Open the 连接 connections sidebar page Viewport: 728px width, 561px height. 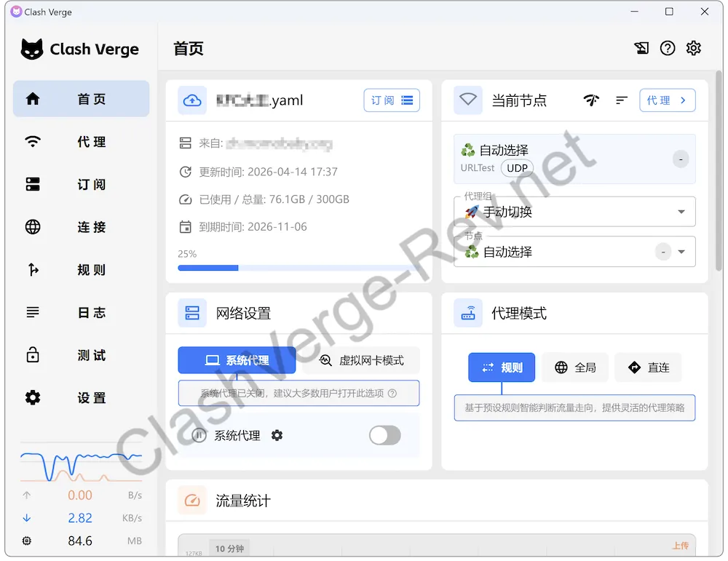click(x=82, y=227)
